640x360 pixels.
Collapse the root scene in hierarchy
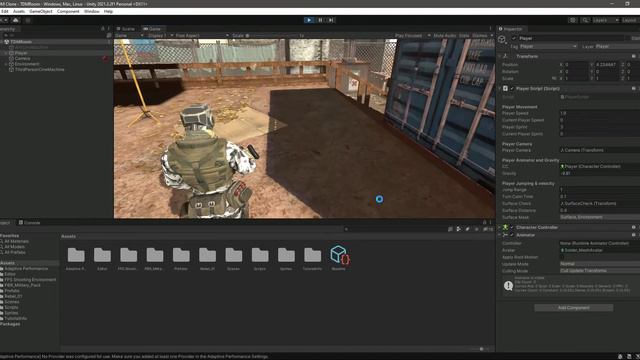click(2, 42)
